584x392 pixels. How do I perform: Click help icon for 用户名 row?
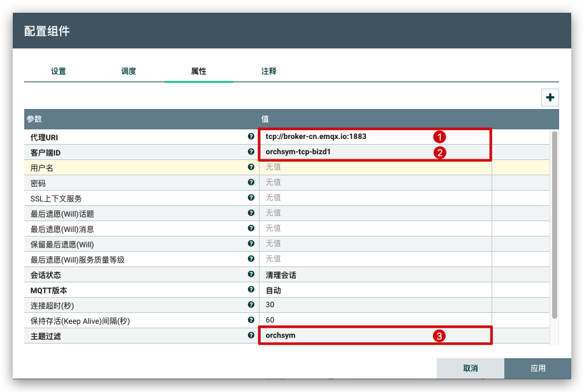251,167
